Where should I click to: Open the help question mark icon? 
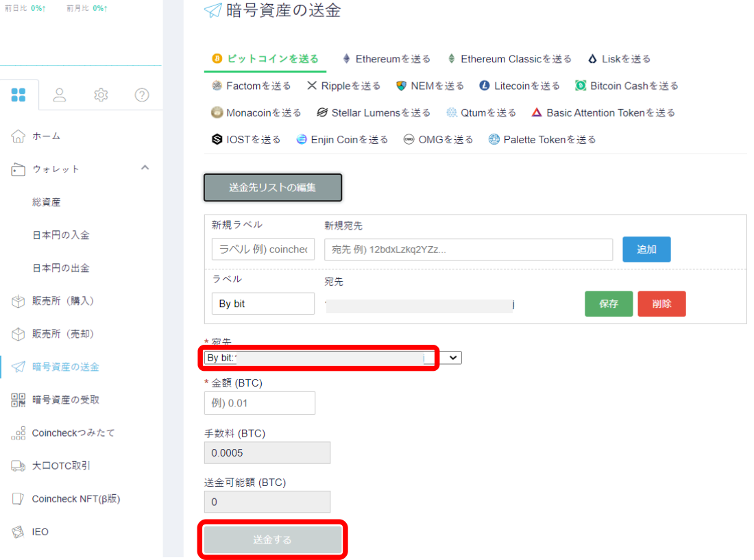click(142, 95)
